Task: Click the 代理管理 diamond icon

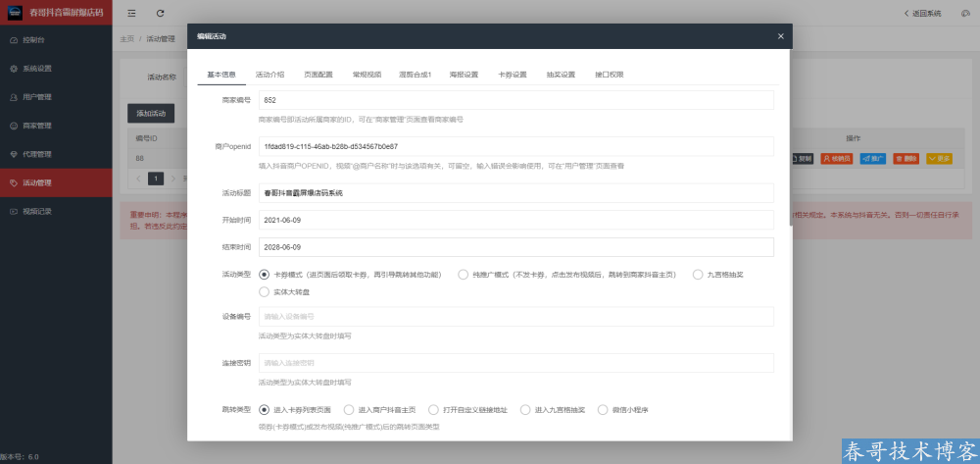Action: [x=14, y=154]
